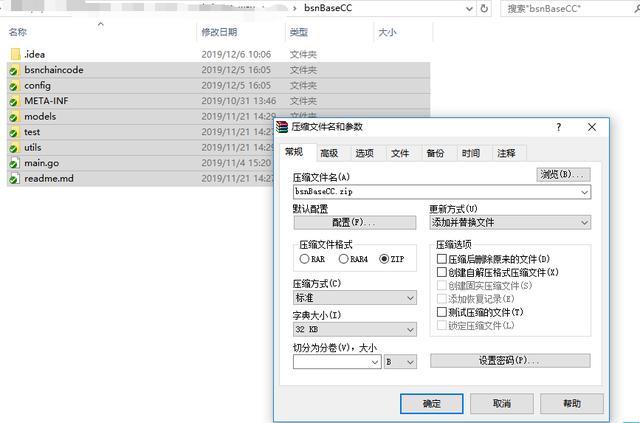This screenshot has width=640, height=423.
Task: Switch to the 高级 tab
Action: pos(329,153)
